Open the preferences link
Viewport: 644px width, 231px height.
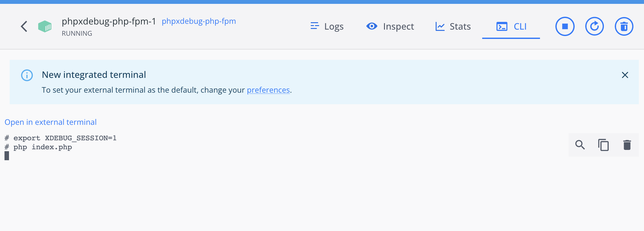point(268,90)
